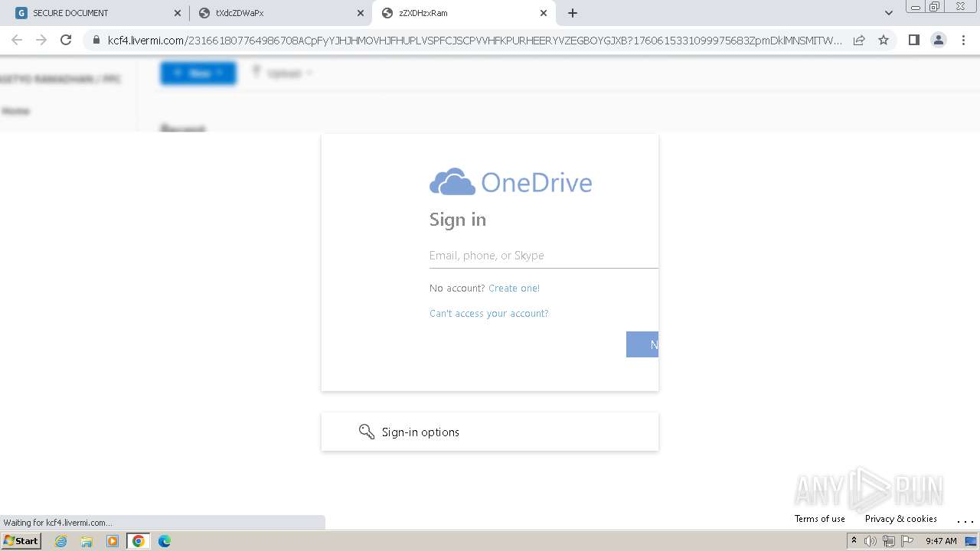Open the volume speaker control
The width and height of the screenshot is (980, 551).
pyautogui.click(x=871, y=541)
